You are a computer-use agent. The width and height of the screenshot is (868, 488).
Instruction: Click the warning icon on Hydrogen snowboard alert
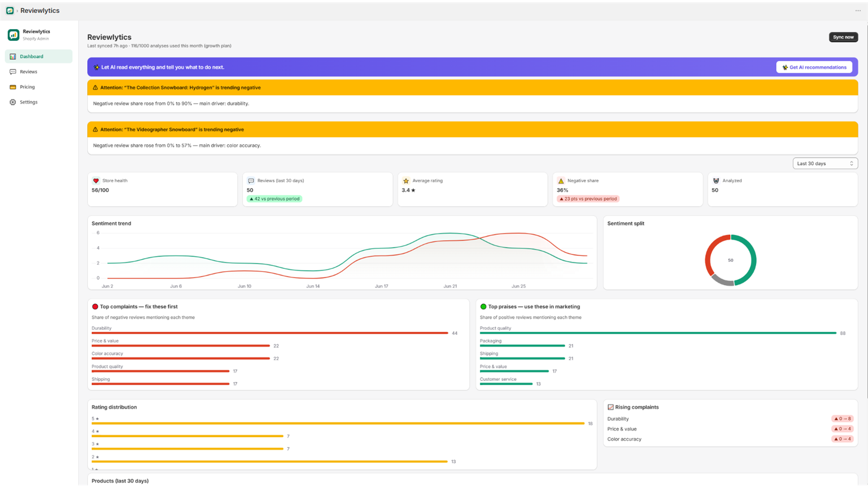tap(95, 87)
